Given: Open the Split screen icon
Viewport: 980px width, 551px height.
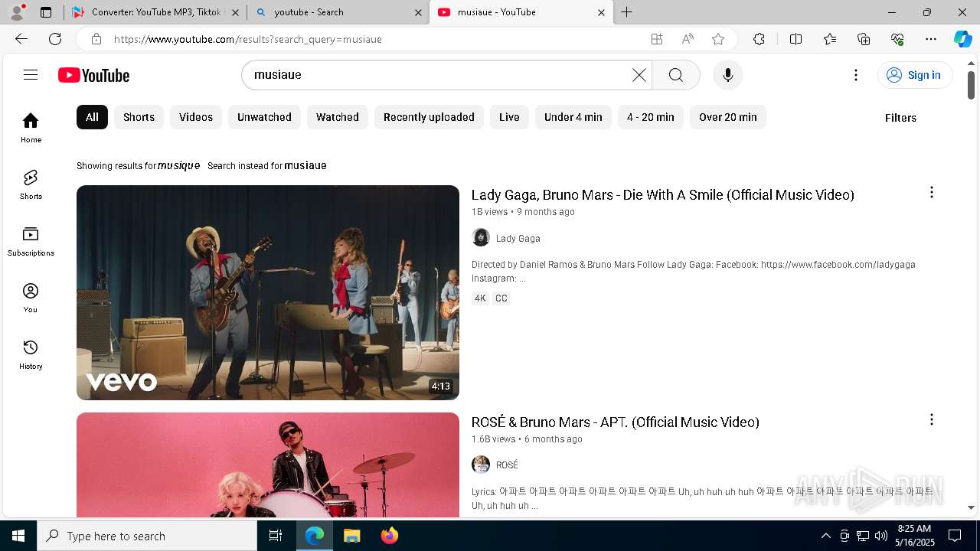Looking at the screenshot, I should pos(795,39).
